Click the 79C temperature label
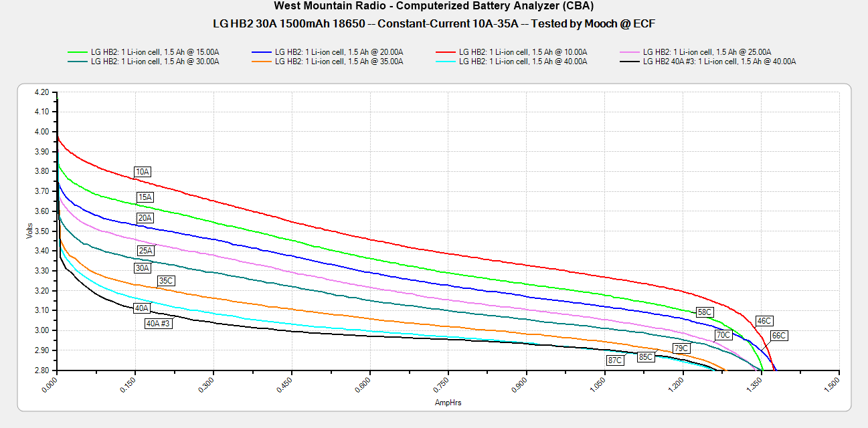This screenshot has width=868, height=428. (x=681, y=348)
